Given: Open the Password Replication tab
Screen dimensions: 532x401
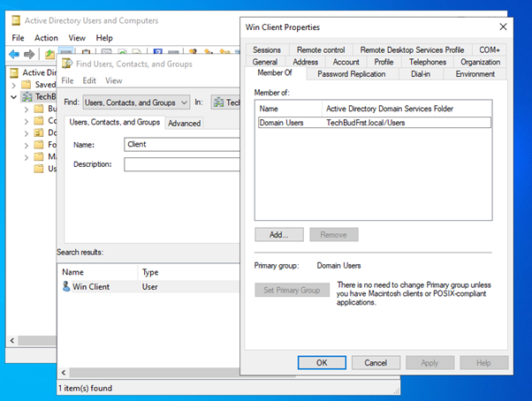Looking at the screenshot, I should 351,74.
